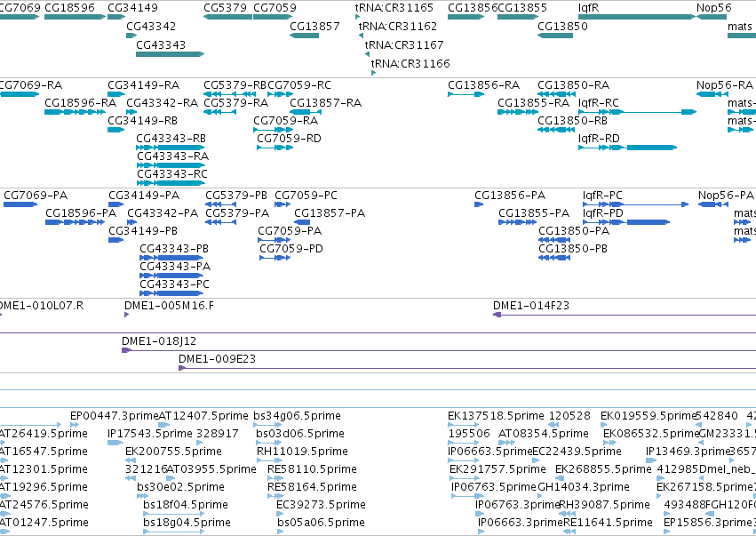Click the CG7059 gene label
This screenshot has height=536, width=756.
coord(275,8)
